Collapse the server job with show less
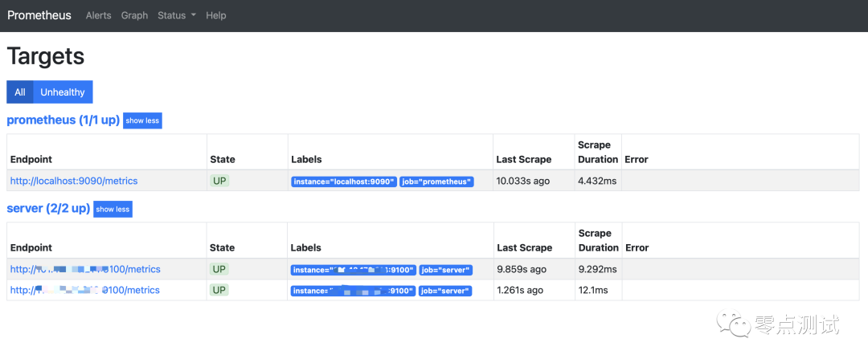The width and height of the screenshot is (868, 363). click(x=113, y=209)
